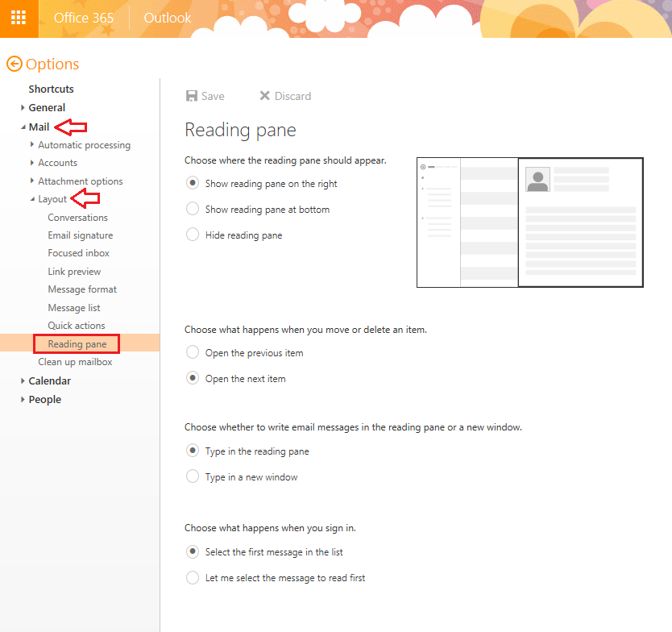Collapse the Layout triangle
Viewport: 672px width, 632px height.
click(32, 199)
